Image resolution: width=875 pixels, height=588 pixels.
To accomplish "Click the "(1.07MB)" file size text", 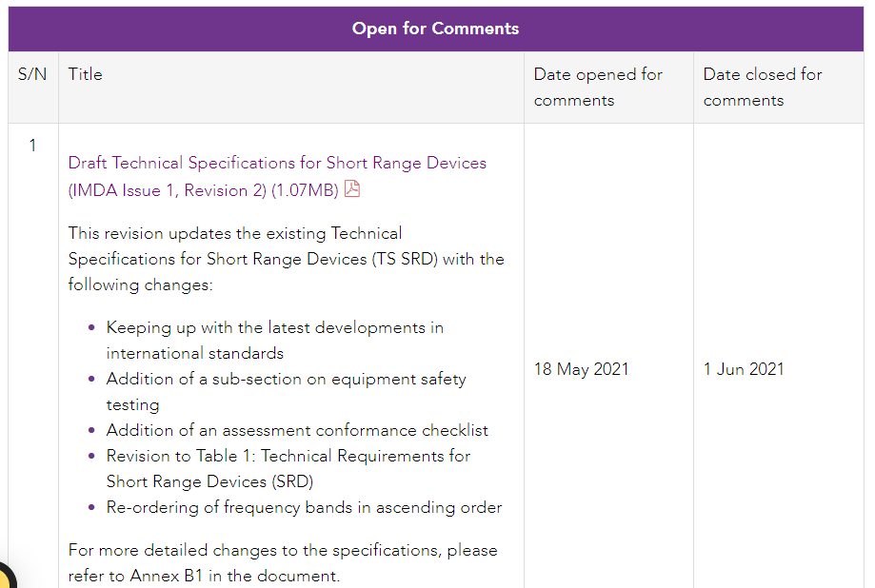I will (305, 190).
